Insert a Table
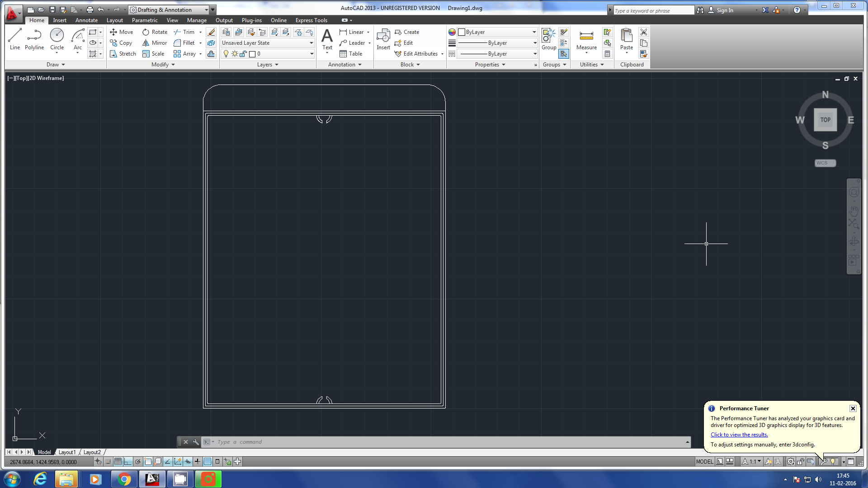The image size is (868, 488). tap(351, 54)
